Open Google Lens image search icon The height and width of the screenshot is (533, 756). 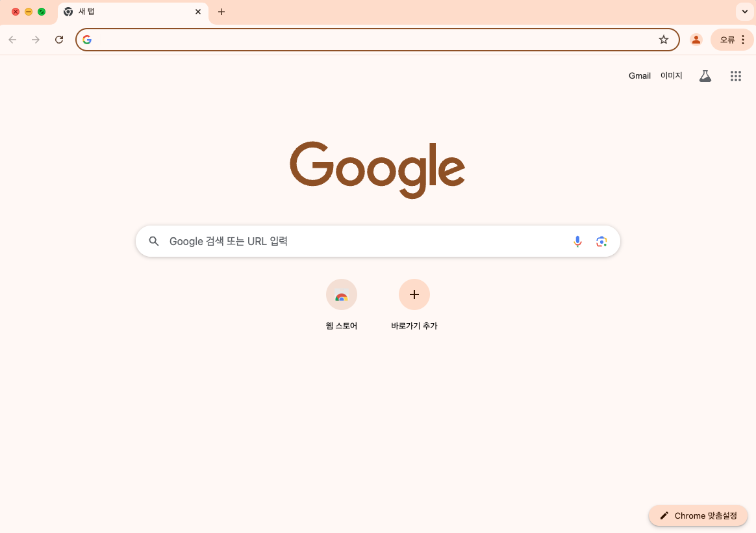coord(601,241)
